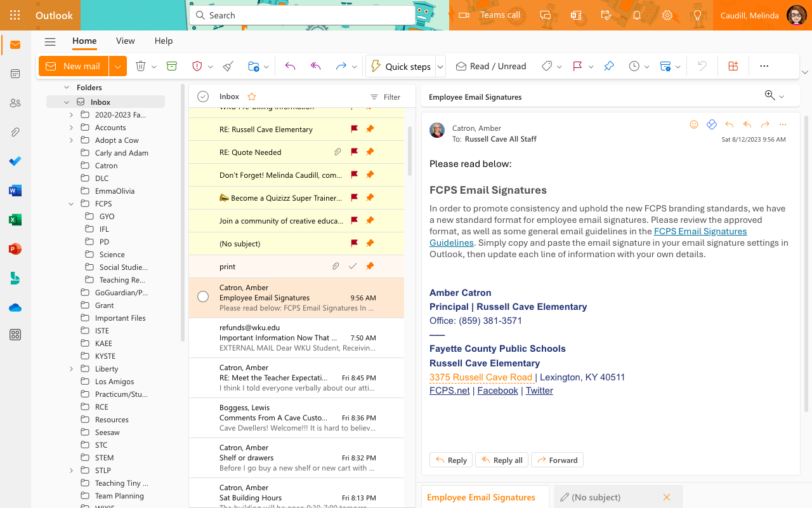This screenshot has width=812, height=508.
Task: Open the Calendar app in sidebar
Action: (x=15, y=74)
